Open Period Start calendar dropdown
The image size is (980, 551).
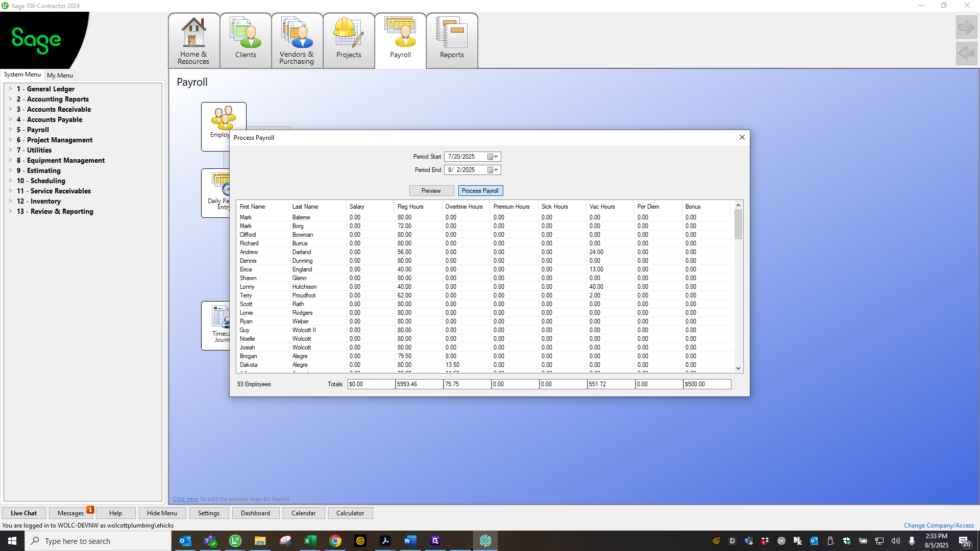tap(493, 157)
